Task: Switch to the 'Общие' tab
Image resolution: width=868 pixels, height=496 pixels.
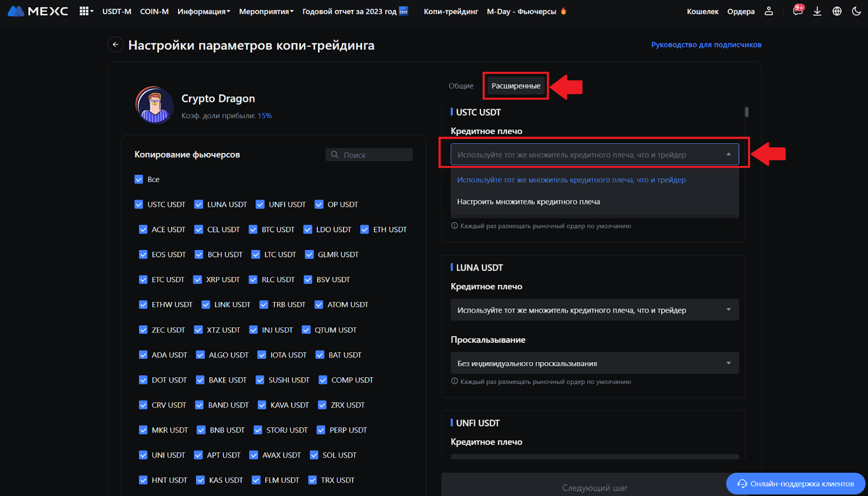Action: click(461, 86)
